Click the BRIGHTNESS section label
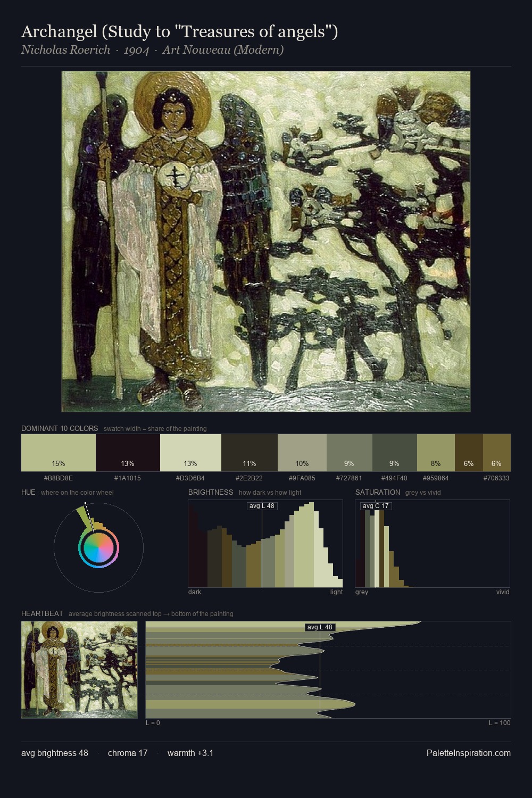Image resolution: width=532 pixels, height=798 pixels. pos(211,492)
